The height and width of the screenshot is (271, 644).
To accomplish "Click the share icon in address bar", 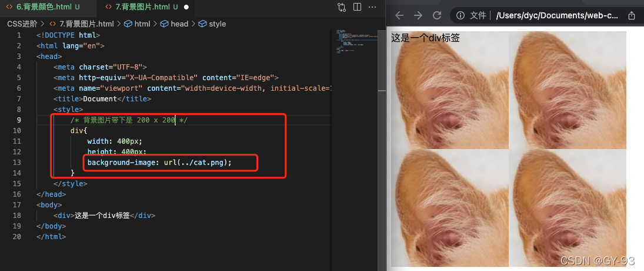I will click(631, 16).
